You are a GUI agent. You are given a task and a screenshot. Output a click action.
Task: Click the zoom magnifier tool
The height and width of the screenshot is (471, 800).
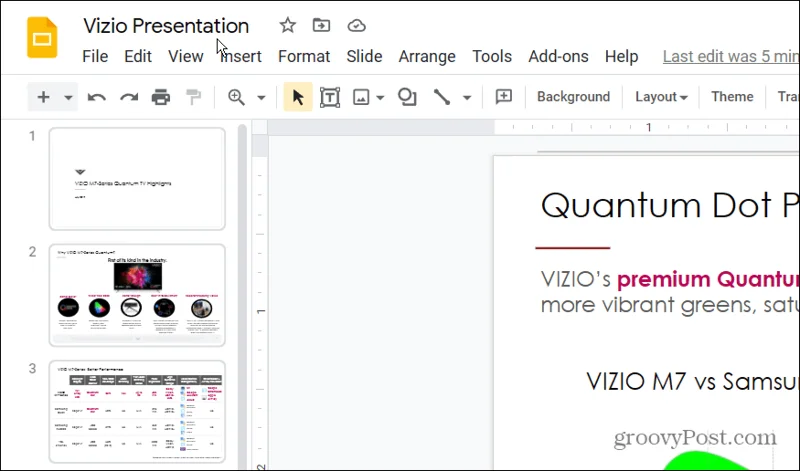236,97
